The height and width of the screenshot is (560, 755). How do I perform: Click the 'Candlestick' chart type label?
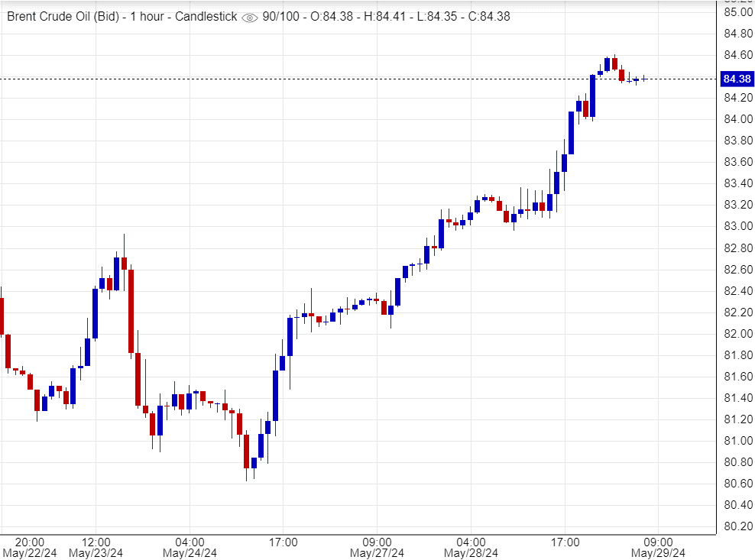[x=206, y=16]
